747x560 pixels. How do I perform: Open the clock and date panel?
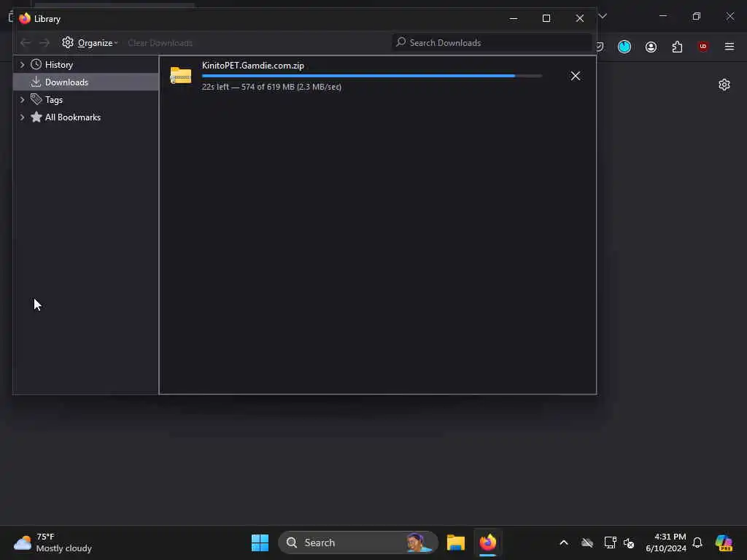pyautogui.click(x=666, y=542)
